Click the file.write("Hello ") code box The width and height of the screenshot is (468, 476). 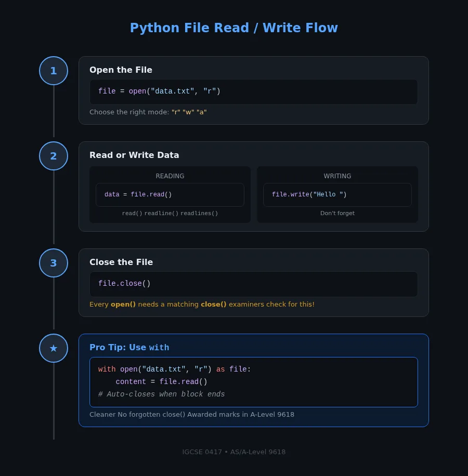pyautogui.click(x=337, y=194)
